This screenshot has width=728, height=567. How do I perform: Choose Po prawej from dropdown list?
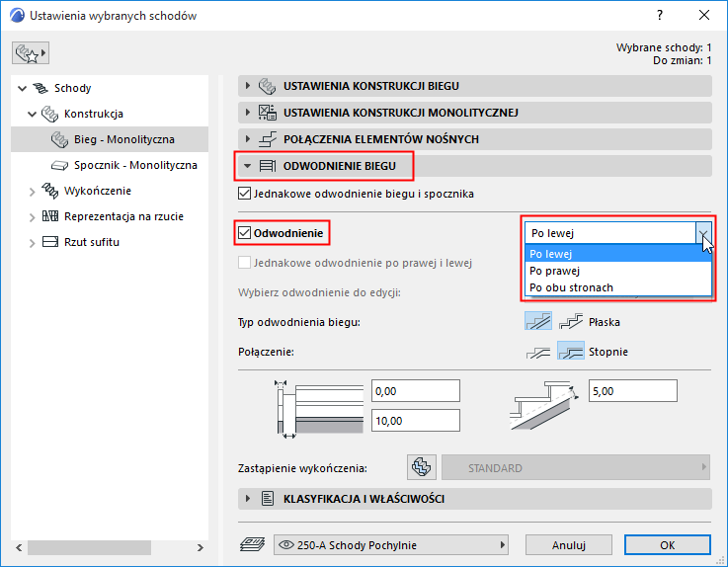click(x=618, y=271)
